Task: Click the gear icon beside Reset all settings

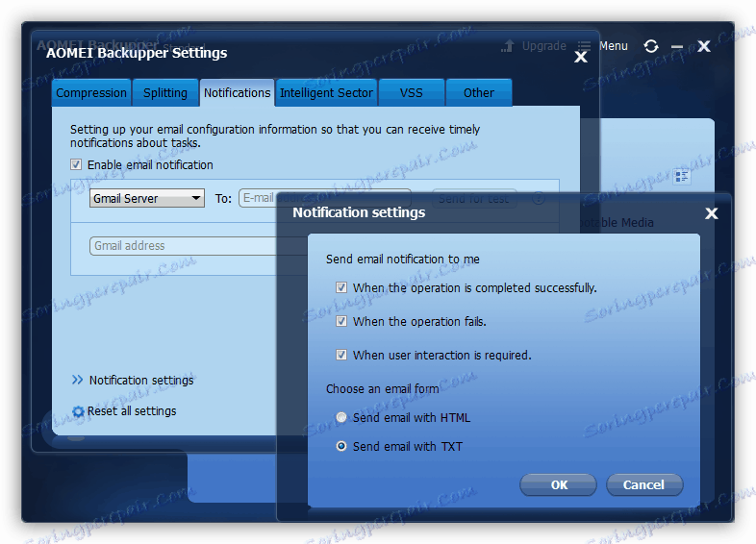Action: coord(78,411)
